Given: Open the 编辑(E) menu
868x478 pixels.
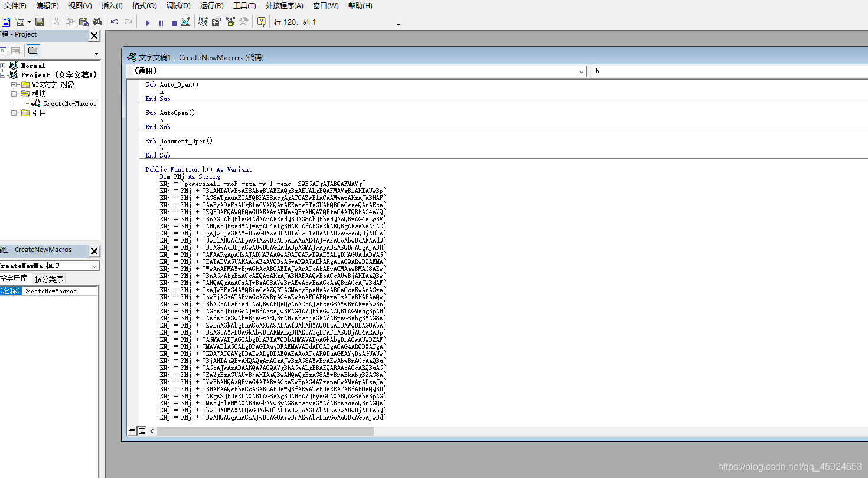Looking at the screenshot, I should (x=47, y=6).
